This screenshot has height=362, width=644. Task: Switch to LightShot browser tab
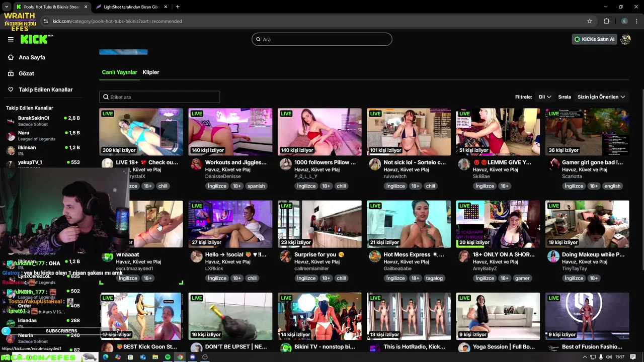point(132,7)
